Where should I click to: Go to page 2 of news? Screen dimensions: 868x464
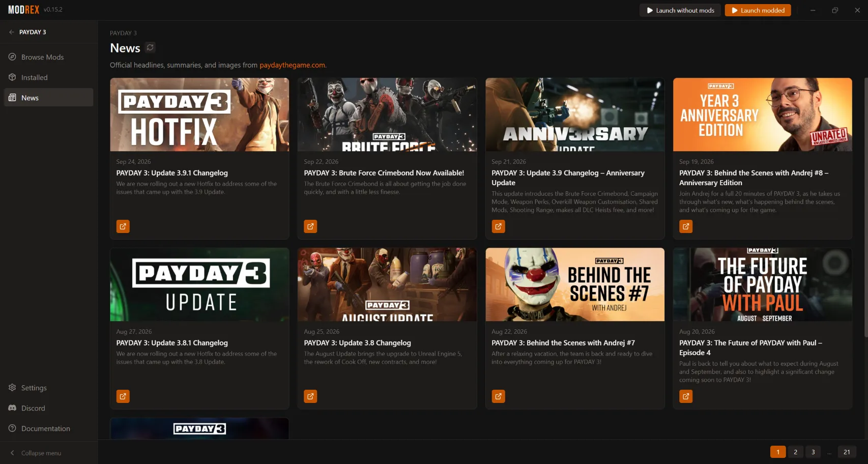click(796, 452)
